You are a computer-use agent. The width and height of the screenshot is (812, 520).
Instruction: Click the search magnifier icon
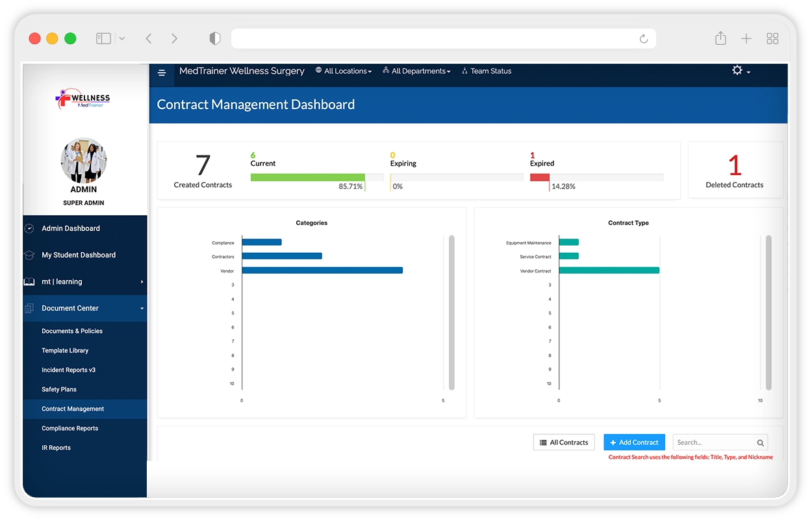760,443
